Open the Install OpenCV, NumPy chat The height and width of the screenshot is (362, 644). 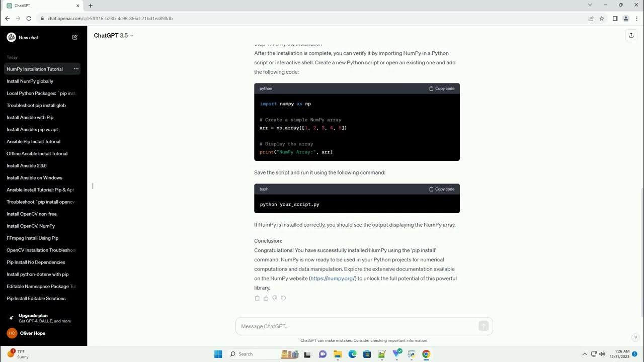pos(42,226)
